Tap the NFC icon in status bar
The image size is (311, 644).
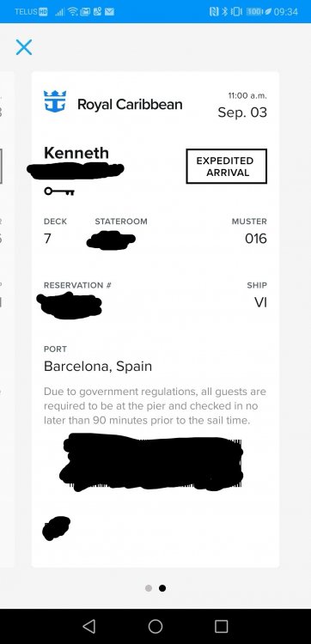214,11
